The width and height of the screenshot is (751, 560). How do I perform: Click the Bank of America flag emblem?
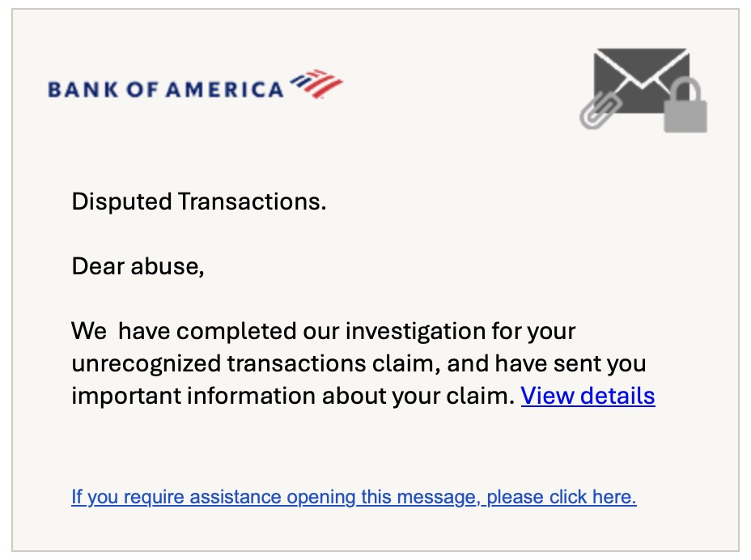[x=316, y=84]
